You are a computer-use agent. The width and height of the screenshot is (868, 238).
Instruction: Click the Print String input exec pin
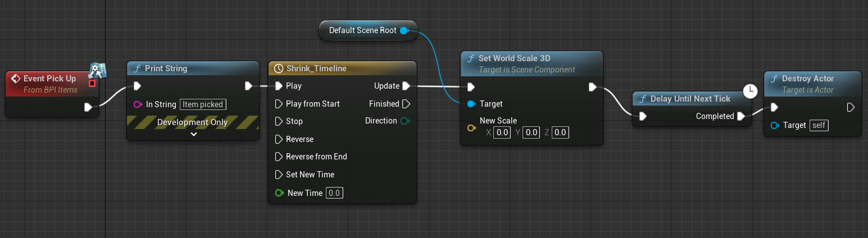click(137, 86)
